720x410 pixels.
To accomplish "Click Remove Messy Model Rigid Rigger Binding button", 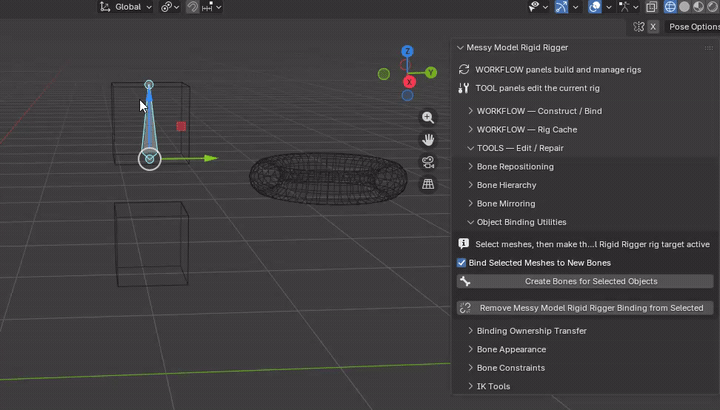I will tap(585, 308).
